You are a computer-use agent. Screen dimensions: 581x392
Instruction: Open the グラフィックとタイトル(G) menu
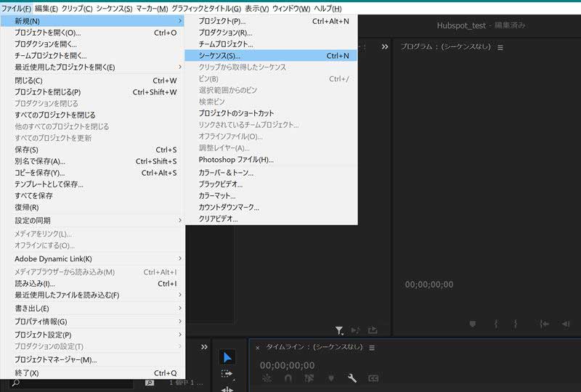click(x=206, y=8)
